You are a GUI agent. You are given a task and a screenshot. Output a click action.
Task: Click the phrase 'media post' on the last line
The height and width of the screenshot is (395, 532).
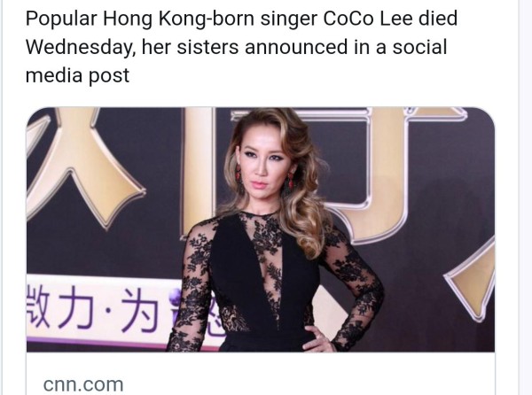[x=78, y=75]
